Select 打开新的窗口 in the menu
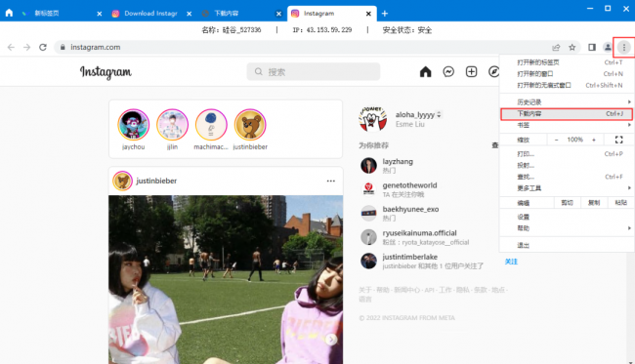The height and width of the screenshot is (364, 635). 567,73
